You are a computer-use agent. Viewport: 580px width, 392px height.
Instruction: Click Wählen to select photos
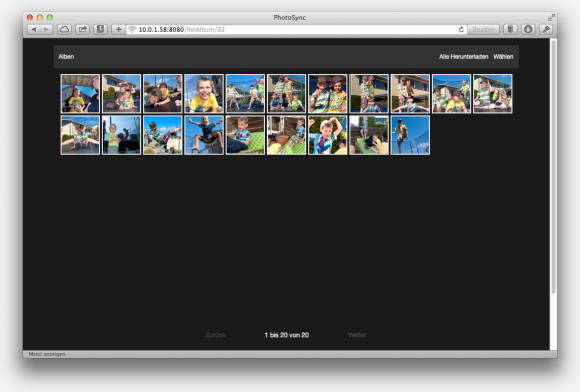[x=503, y=57]
